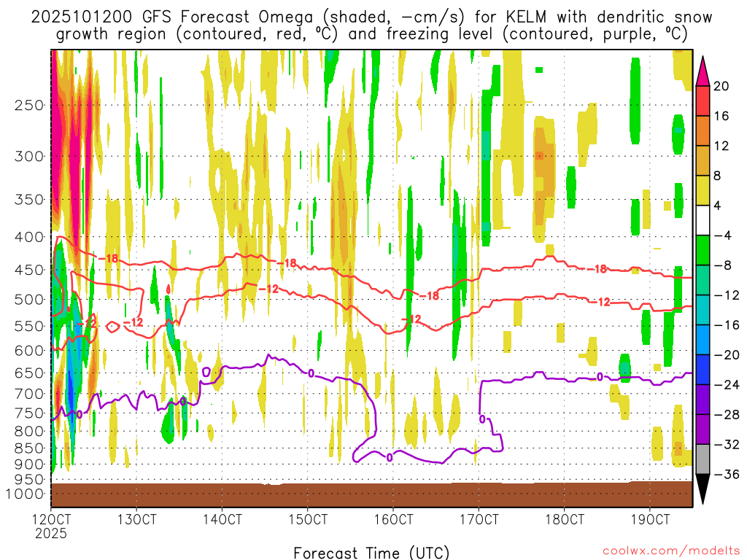747x560 pixels.
Task: Select the 140CT time axis label
Action: click(222, 519)
